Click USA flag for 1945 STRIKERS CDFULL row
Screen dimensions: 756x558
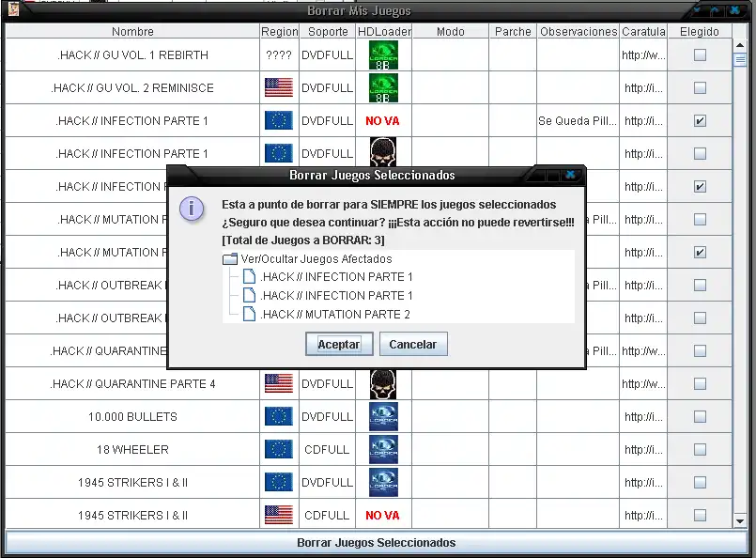click(279, 515)
